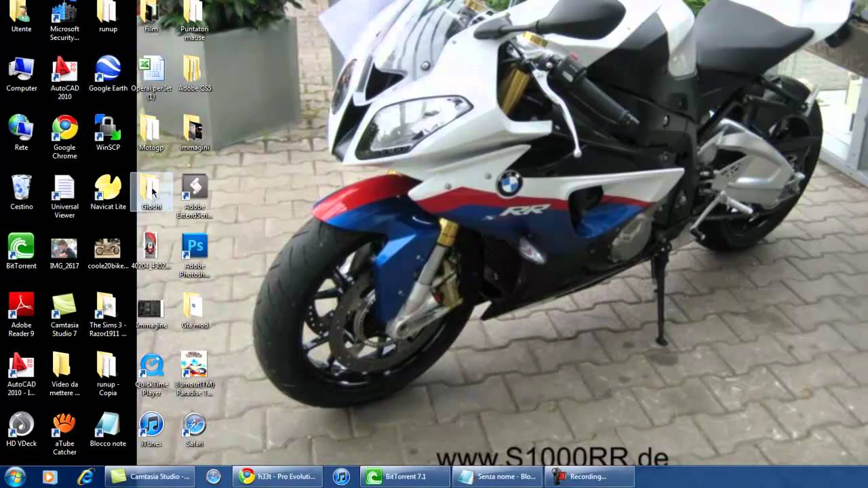This screenshot has height=488, width=868.
Task: Launch Adobe Reader 9 icon
Action: [x=21, y=306]
